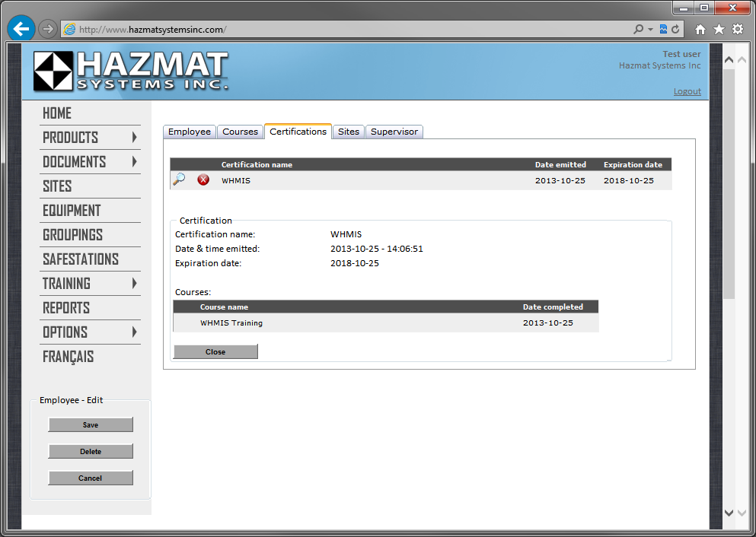Viewport: 756px width, 537px height.
Task: Click the Close button under Courses
Action: 215,351
